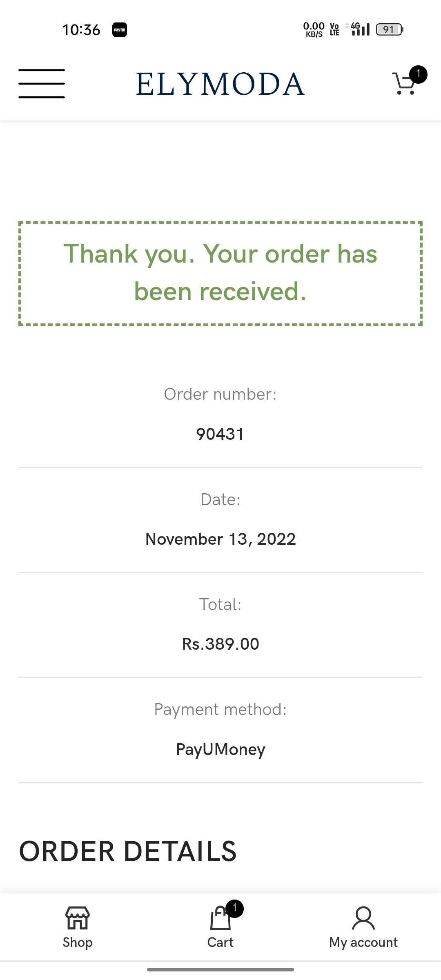
Task: Tap the VoLTE status icon
Action: [334, 29]
